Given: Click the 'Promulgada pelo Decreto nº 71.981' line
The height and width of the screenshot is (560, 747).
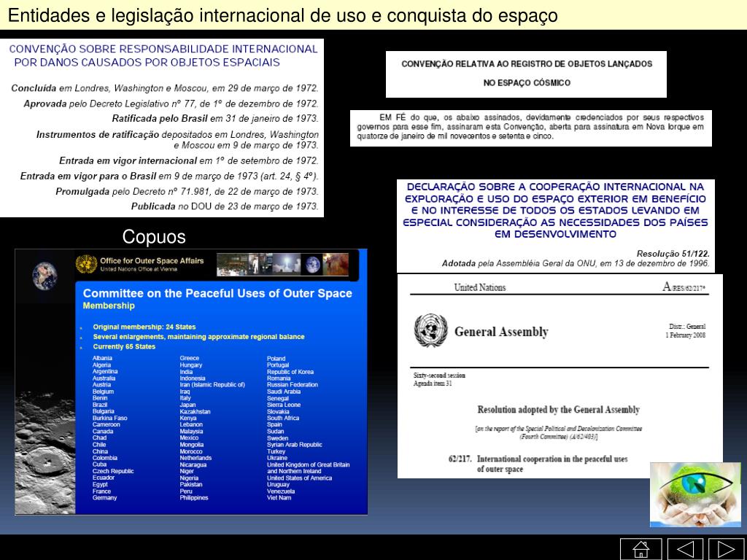Looking at the screenshot, I should pyautogui.click(x=187, y=192).
